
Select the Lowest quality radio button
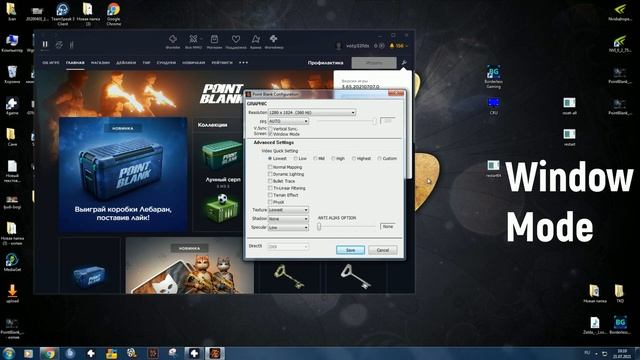tap(270, 158)
